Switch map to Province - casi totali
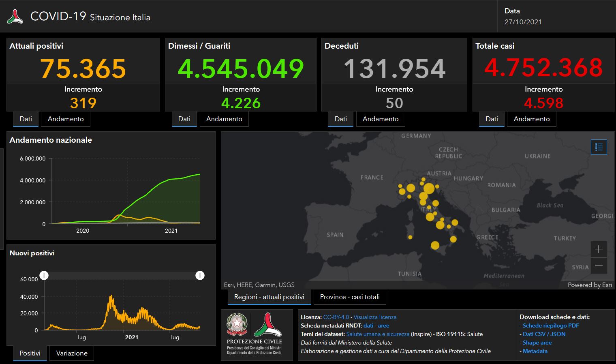Viewport: 616px width, 364px height. (350, 297)
